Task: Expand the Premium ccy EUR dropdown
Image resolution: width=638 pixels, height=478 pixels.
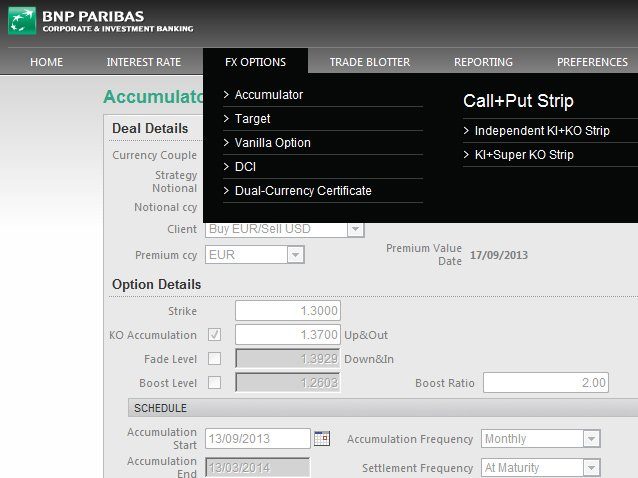Action: pos(294,255)
